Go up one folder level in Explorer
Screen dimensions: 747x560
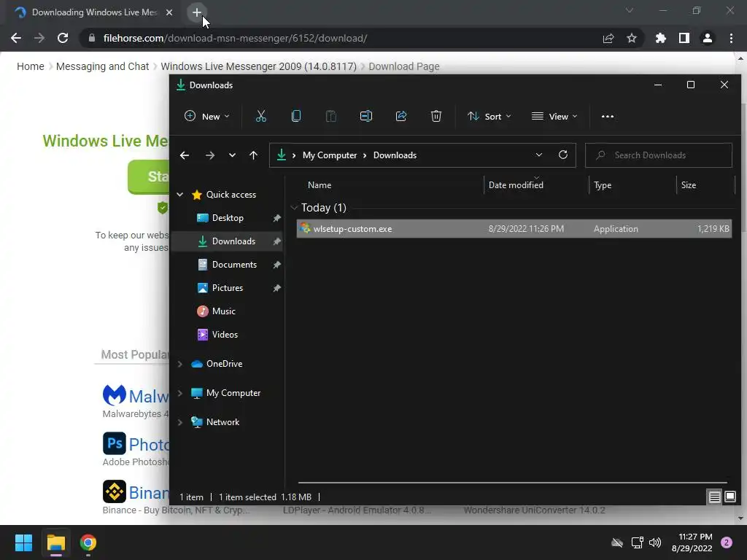pos(253,155)
